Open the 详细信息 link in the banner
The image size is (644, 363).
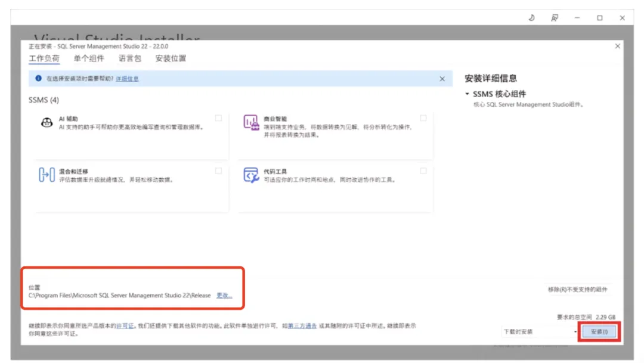click(128, 79)
